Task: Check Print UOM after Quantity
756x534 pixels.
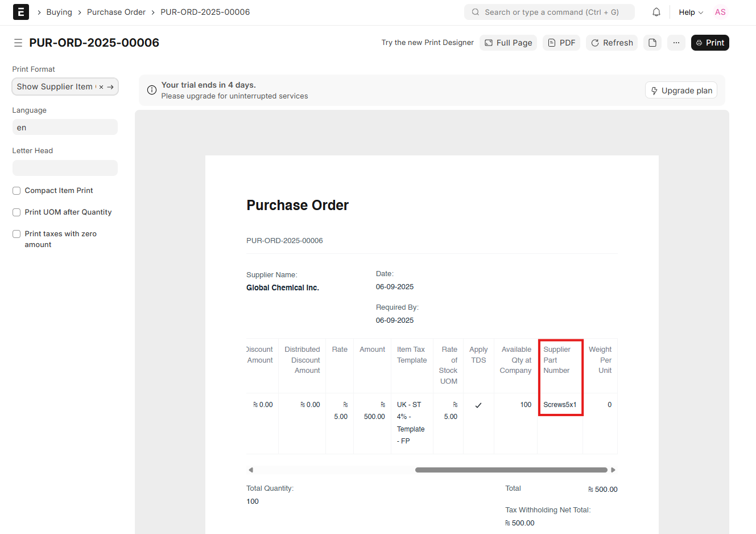Action: click(x=16, y=212)
